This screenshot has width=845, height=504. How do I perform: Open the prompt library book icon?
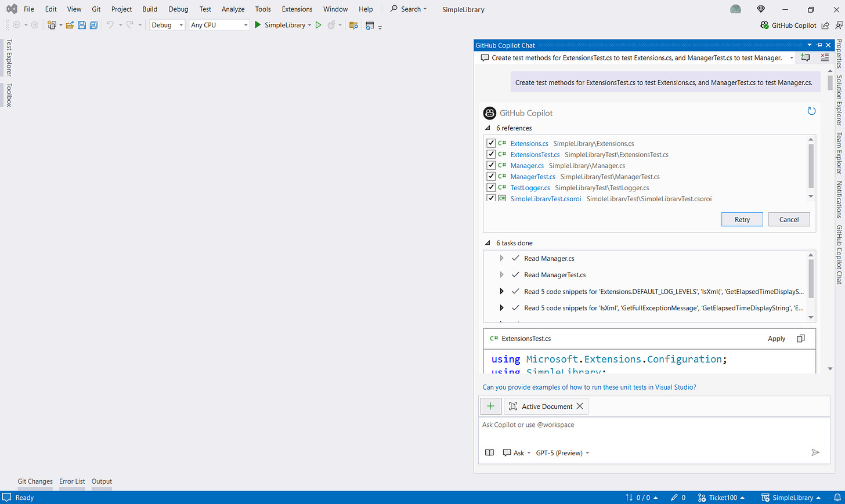(489, 452)
